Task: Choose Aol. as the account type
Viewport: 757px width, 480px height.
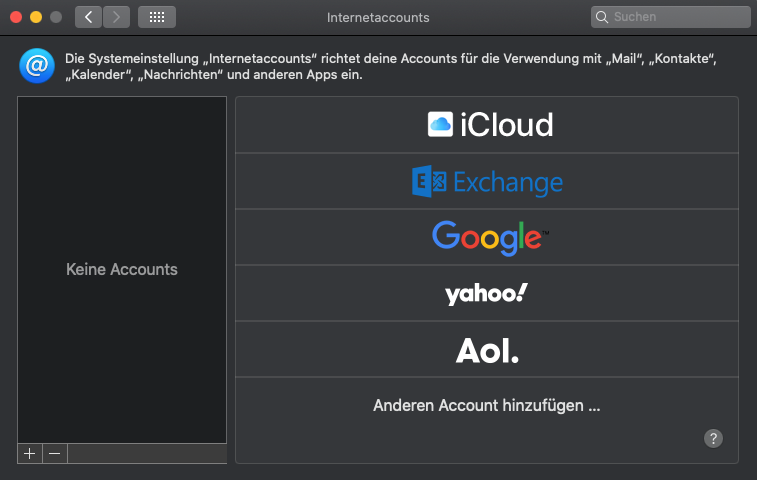Action: 487,350
